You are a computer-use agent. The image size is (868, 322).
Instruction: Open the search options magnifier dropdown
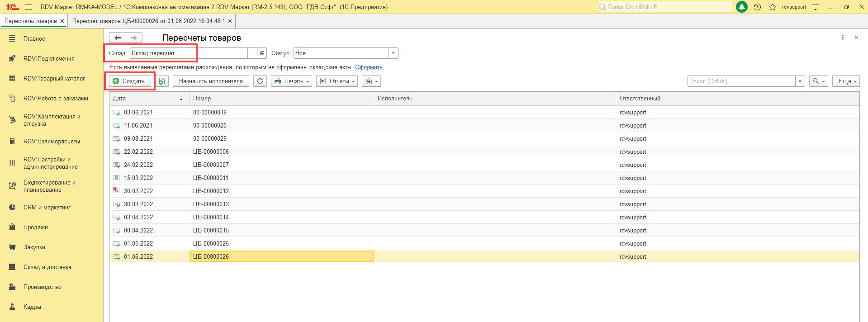coord(819,81)
